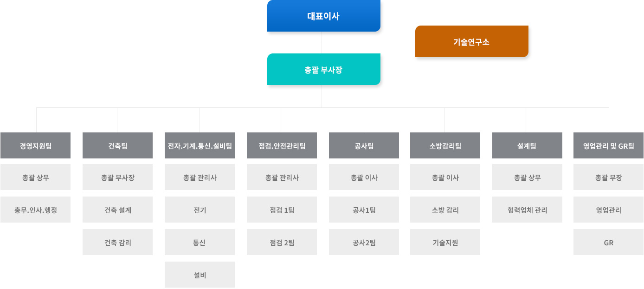Select the 설계팀 header box
Screen dimensions: 644x289
click(527, 145)
